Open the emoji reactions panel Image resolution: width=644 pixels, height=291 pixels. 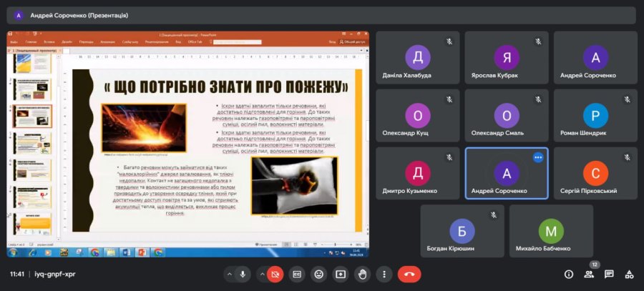[x=319, y=274]
